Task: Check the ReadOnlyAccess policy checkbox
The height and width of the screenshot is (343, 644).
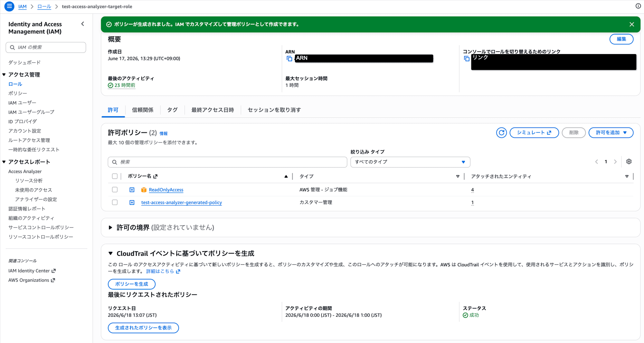Action: coord(115,190)
